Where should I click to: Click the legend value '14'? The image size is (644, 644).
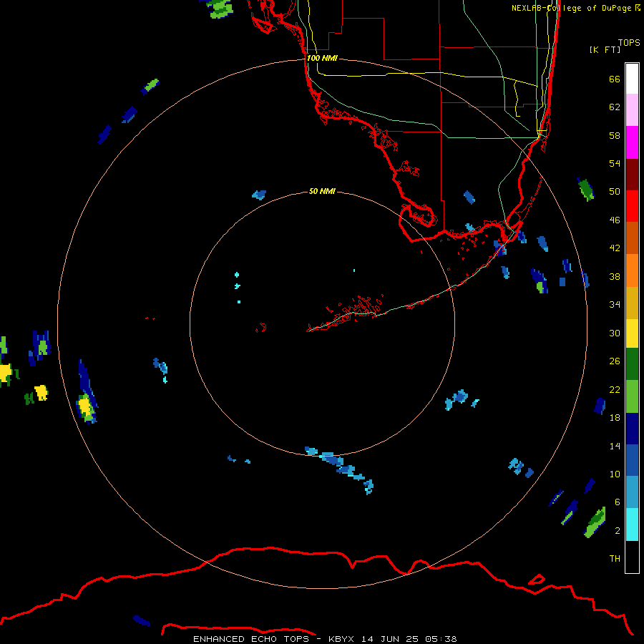pos(615,446)
